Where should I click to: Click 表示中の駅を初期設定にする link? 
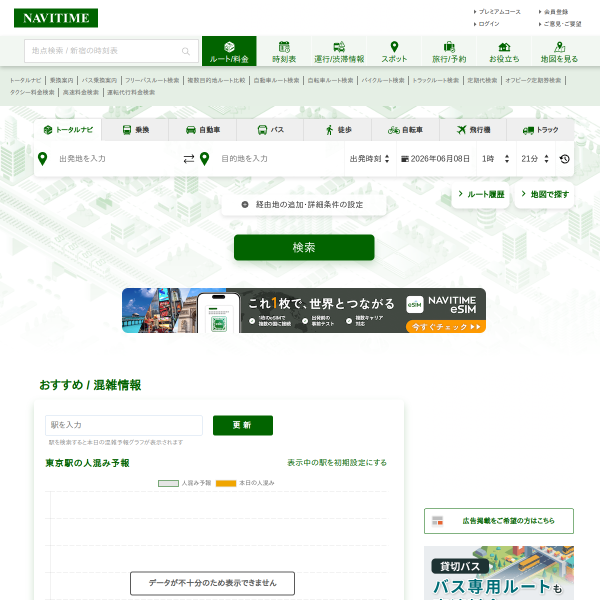337,463
